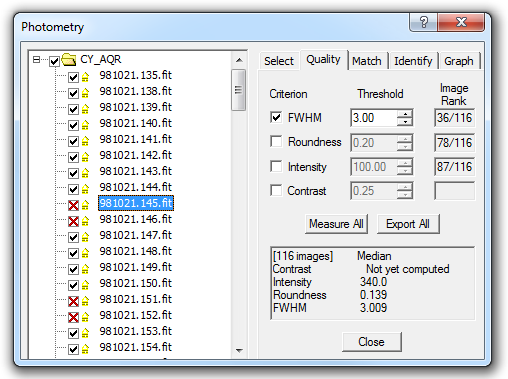This screenshot has width=508, height=379.
Task: Click the scroll down arrow of file list
Action: pos(239,350)
